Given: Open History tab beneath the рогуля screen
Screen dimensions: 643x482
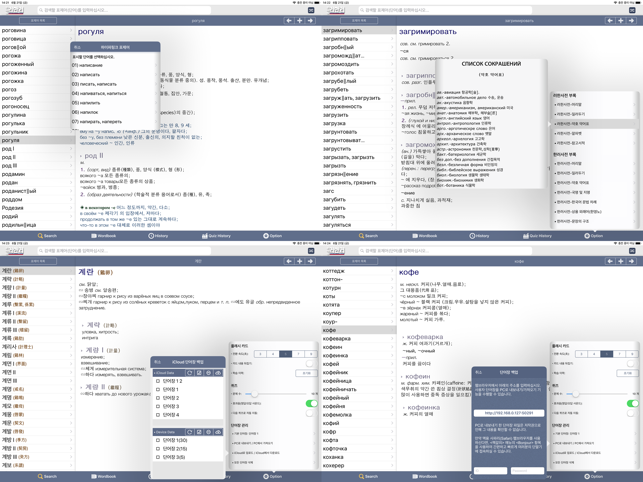Looking at the screenshot, I should tap(158, 236).
